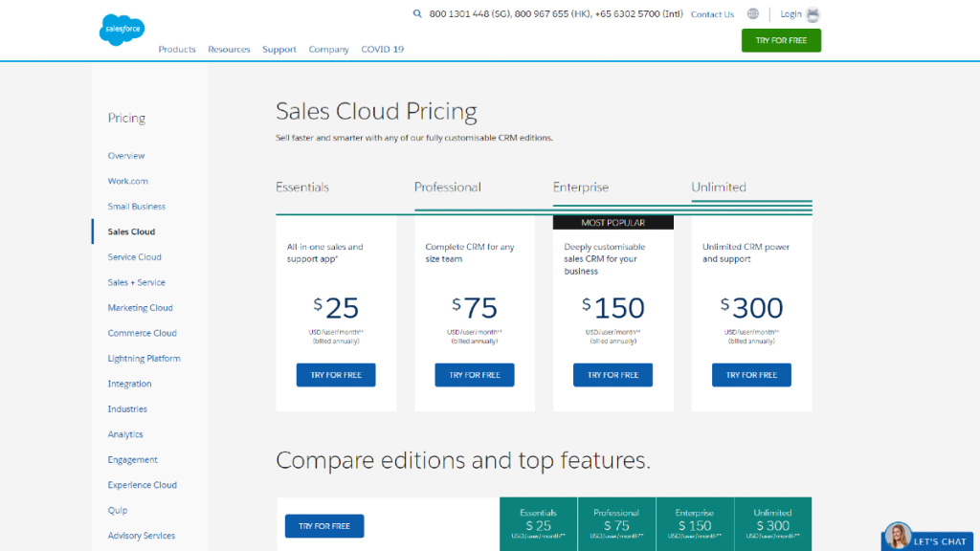Open the search magnifier icon

(417, 13)
